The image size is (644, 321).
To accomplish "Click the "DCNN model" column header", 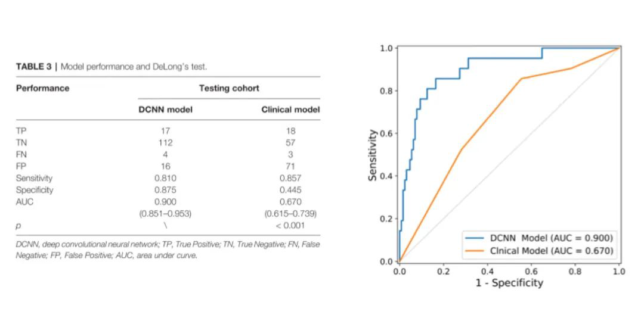I will coord(165,110).
